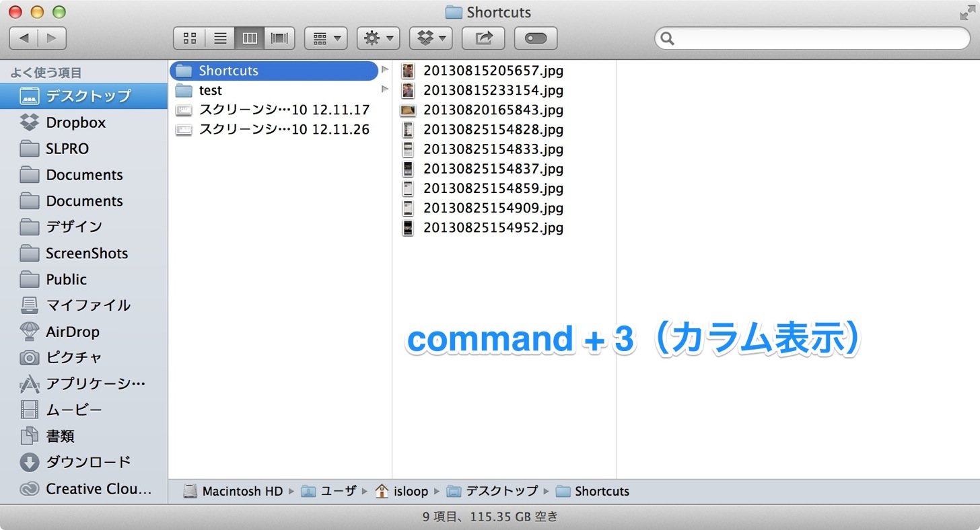Select column view button
Screen dimensions: 980x530
250,38
